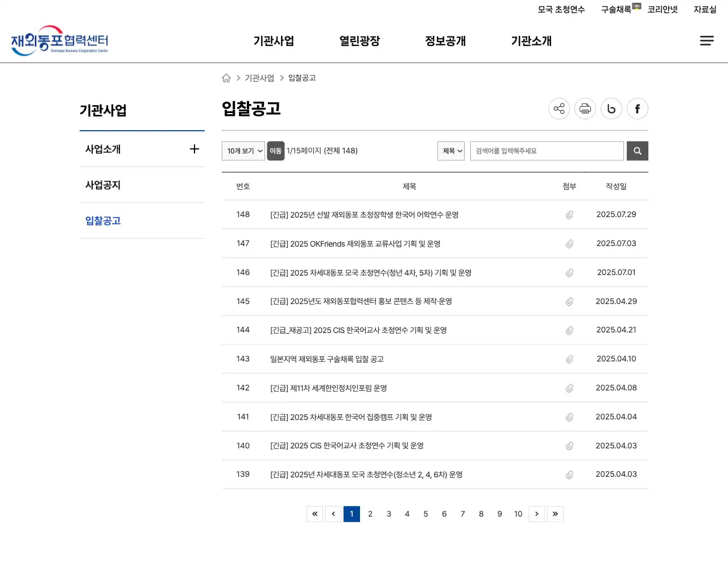The image size is (728, 582).
Task: Click the 재외동포협력센터 logo
Action: (60, 40)
